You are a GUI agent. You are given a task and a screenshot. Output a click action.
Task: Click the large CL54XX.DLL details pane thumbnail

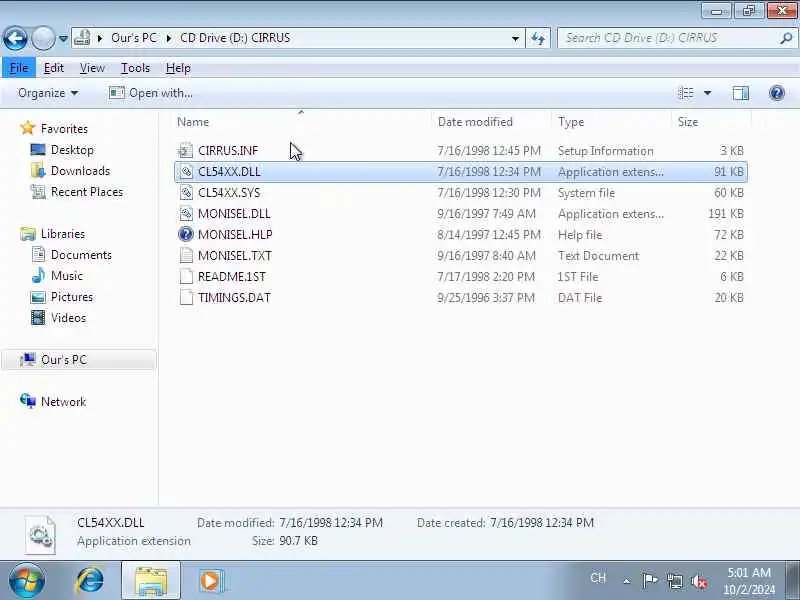pyautogui.click(x=40, y=534)
